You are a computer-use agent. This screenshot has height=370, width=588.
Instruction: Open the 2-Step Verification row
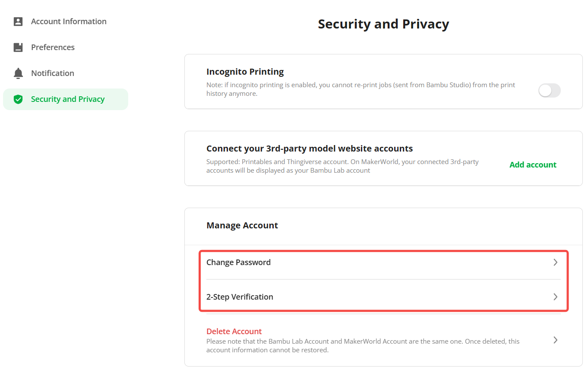click(383, 297)
